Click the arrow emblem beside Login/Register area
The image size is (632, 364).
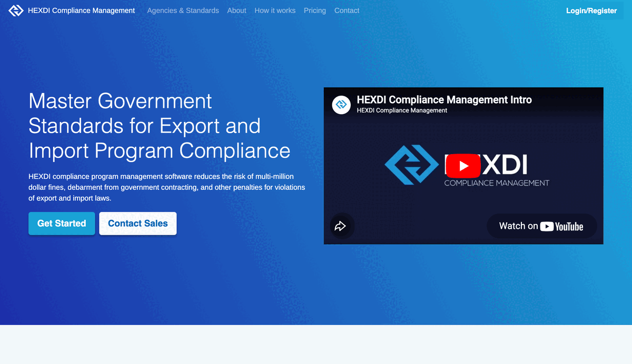16,11
